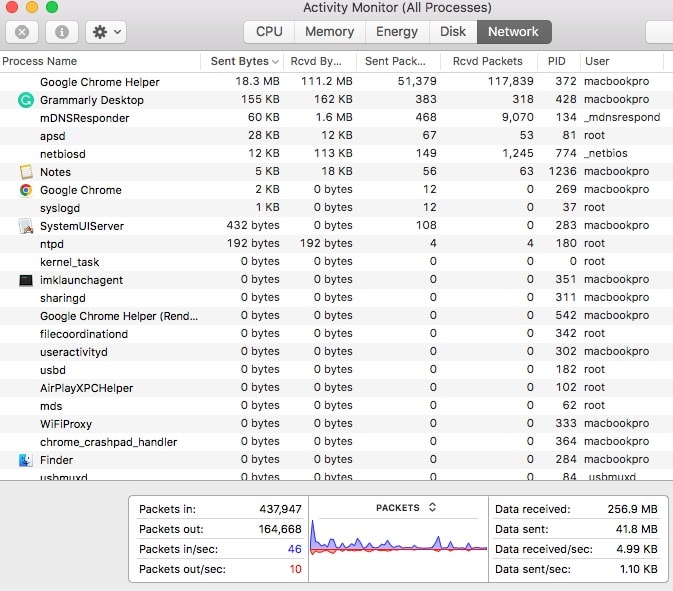673x591 pixels.
Task: Sort by User column header
Action: pyautogui.click(x=621, y=61)
